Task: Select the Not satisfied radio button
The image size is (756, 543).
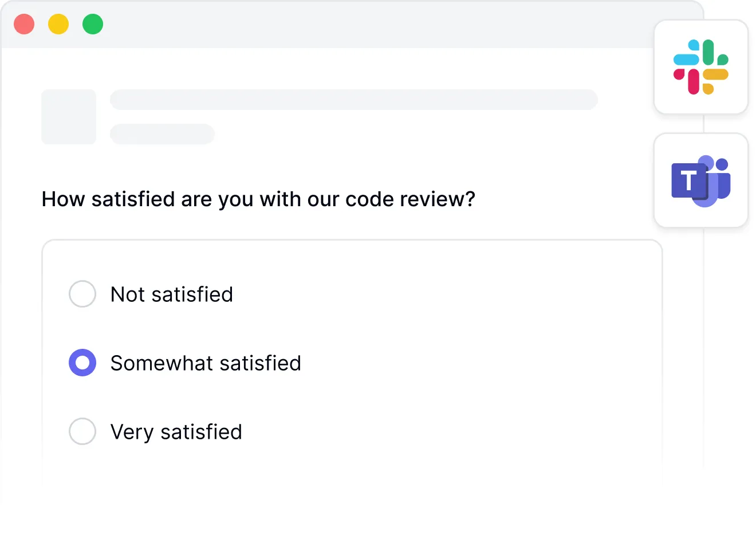Action: coord(82,294)
